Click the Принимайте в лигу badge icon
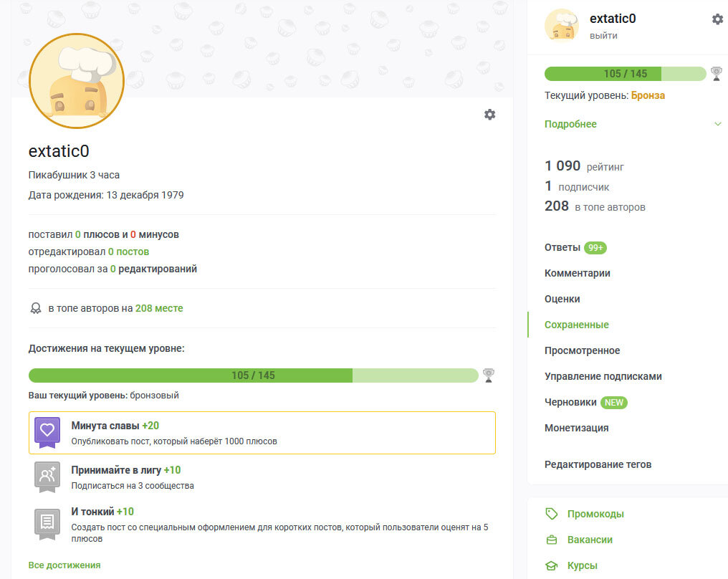The width and height of the screenshot is (728, 579). point(47,477)
